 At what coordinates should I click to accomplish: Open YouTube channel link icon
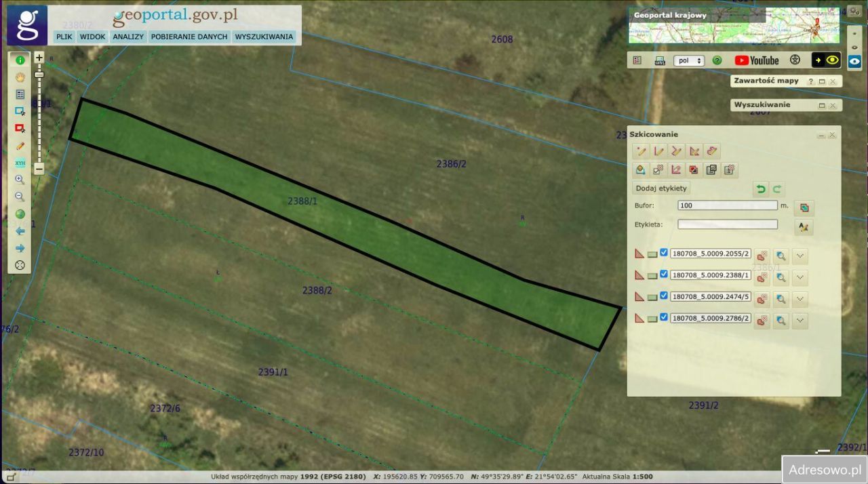[756, 60]
